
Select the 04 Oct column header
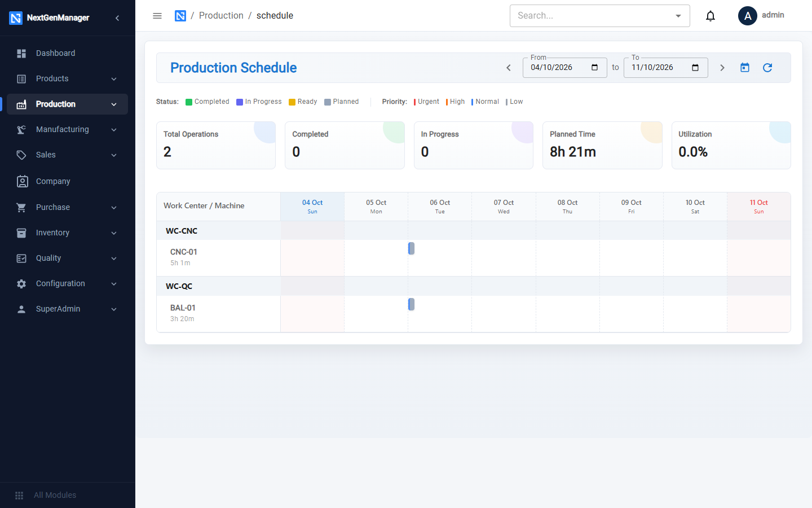pyautogui.click(x=312, y=207)
